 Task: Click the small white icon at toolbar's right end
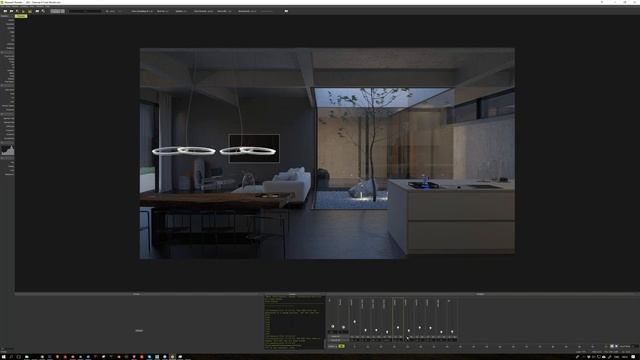tap(286, 11)
